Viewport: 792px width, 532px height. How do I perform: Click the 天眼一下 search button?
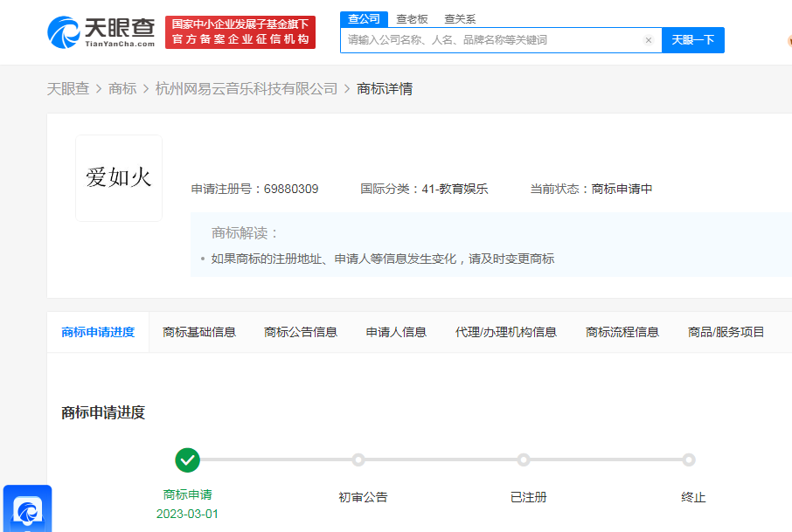(x=692, y=40)
